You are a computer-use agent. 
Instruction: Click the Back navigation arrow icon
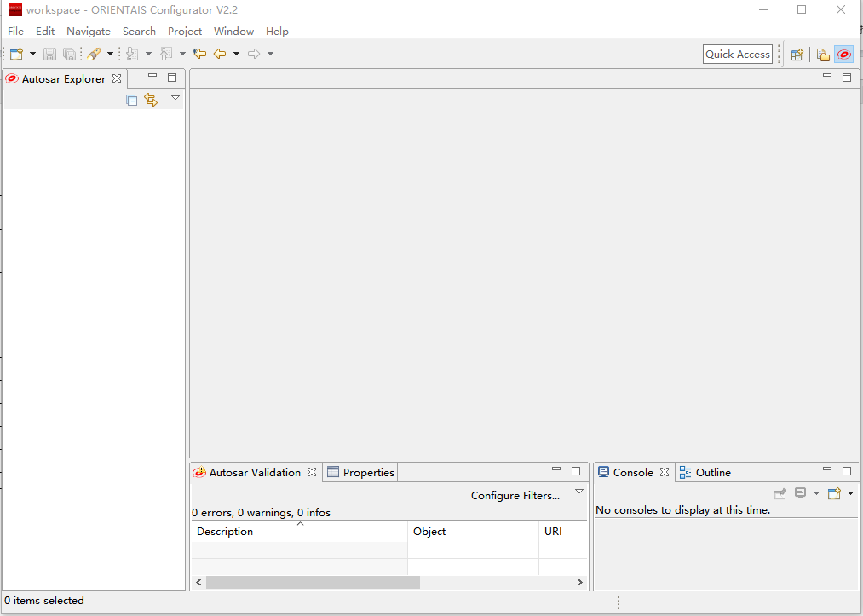(220, 54)
